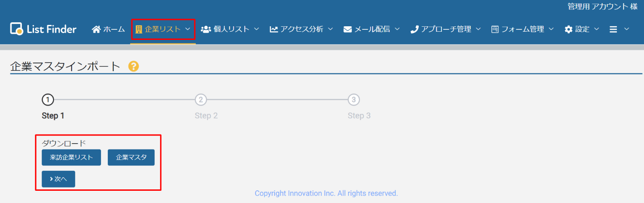Open the メール配信 menu
644x203 pixels.
[372, 29]
